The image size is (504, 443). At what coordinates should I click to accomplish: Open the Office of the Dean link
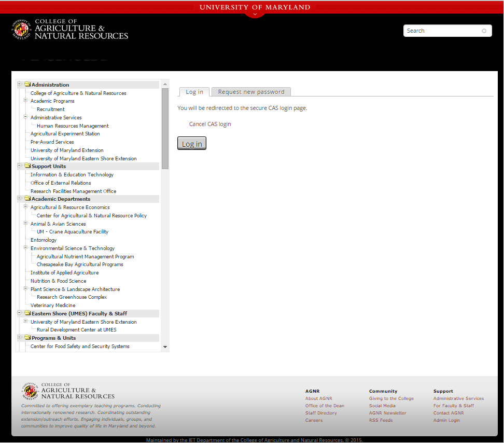point(325,406)
